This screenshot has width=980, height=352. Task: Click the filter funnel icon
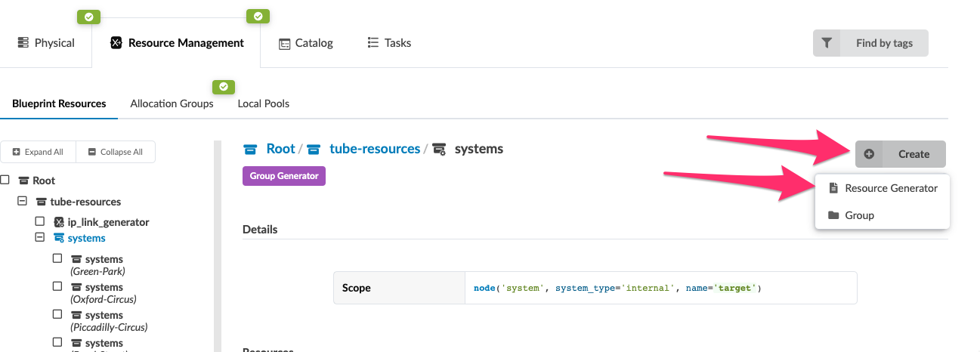pyautogui.click(x=827, y=43)
